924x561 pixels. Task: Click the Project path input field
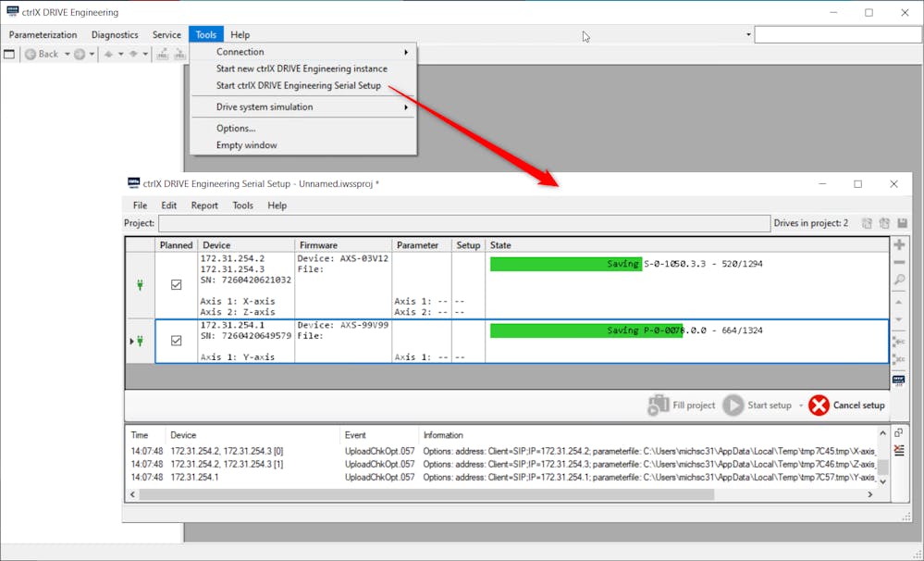tap(463, 223)
